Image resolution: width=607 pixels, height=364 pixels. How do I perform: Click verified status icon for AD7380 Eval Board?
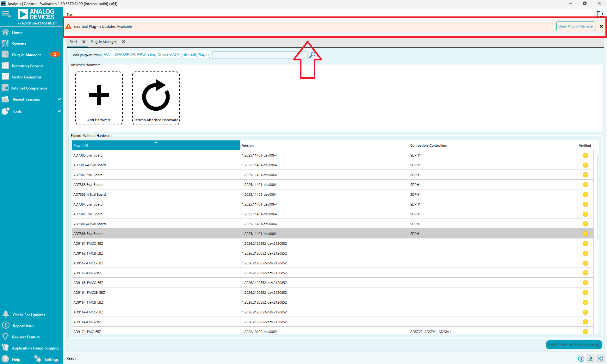(585, 155)
